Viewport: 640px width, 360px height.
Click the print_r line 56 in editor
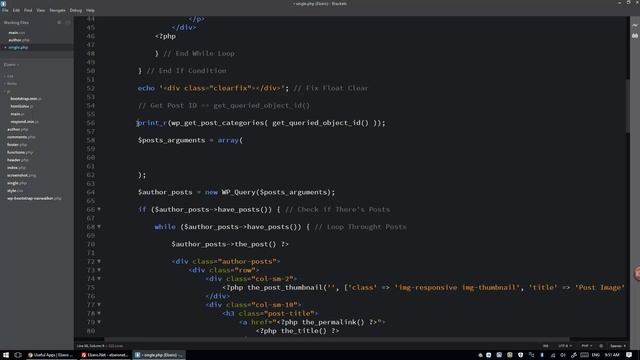pyautogui.click(x=261, y=123)
